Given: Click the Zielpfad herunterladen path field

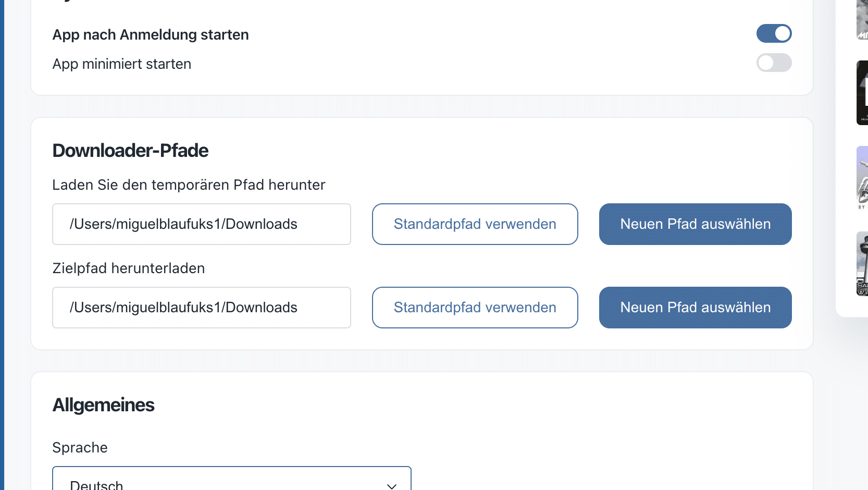Looking at the screenshot, I should point(201,308).
